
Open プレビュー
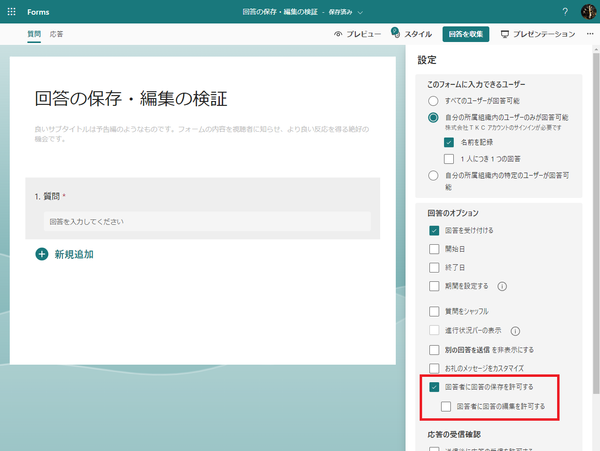point(357,34)
